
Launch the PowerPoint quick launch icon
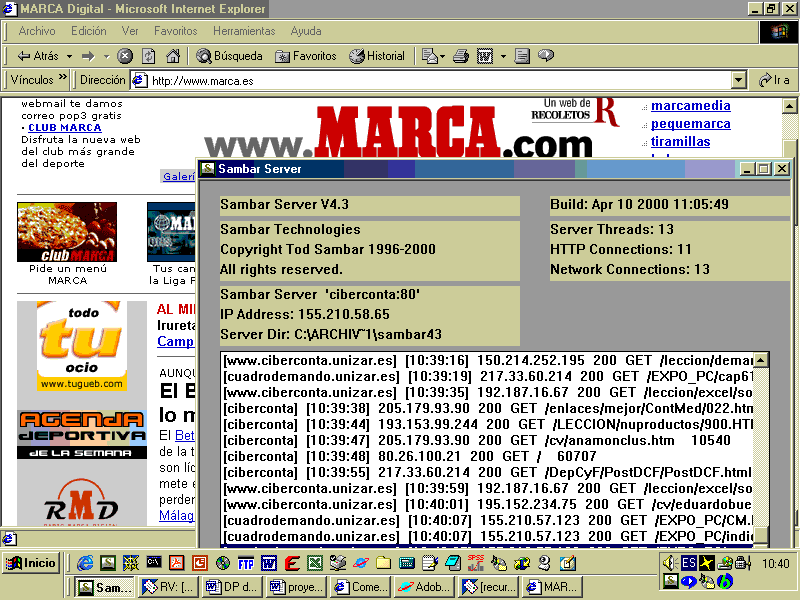tap(200, 563)
